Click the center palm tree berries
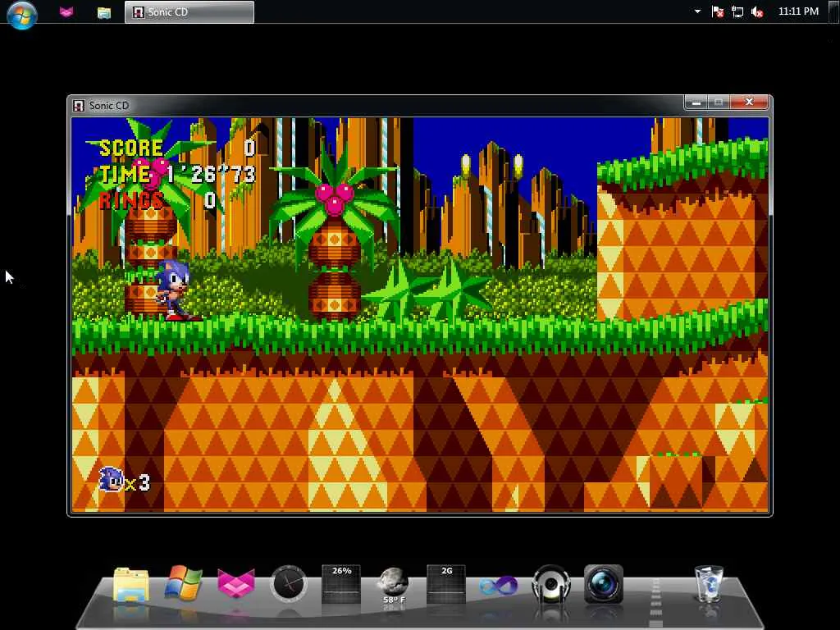 (x=335, y=199)
